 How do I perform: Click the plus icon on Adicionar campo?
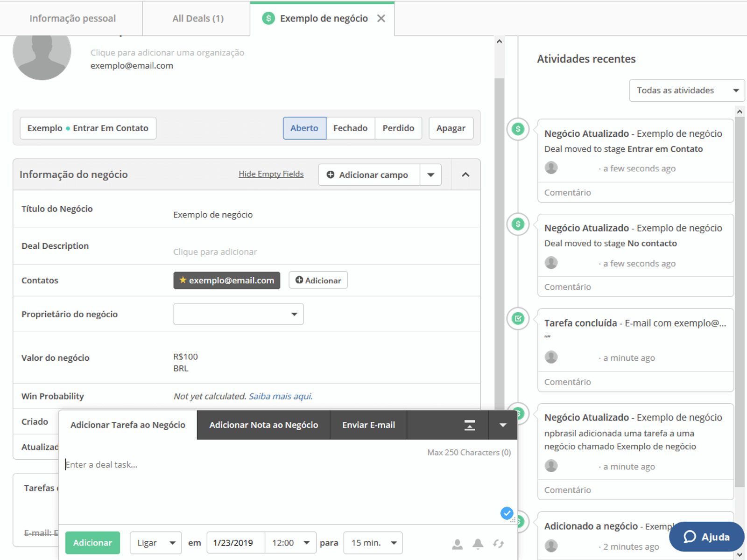click(x=331, y=175)
